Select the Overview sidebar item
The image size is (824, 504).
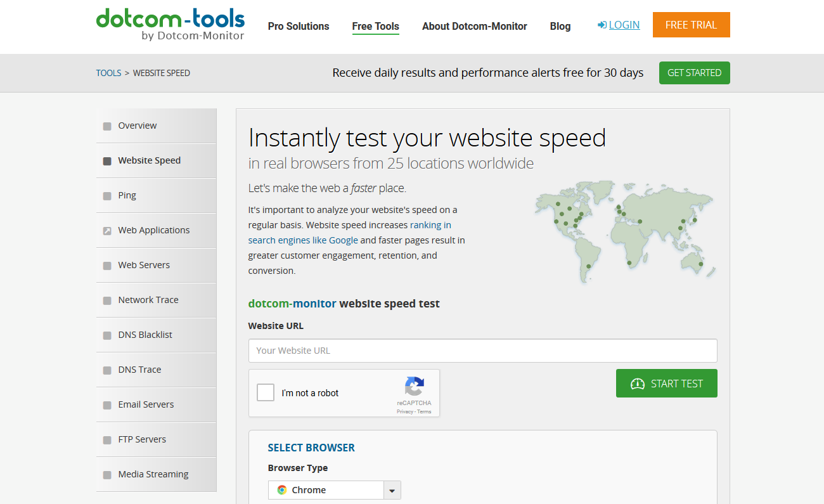click(x=157, y=126)
